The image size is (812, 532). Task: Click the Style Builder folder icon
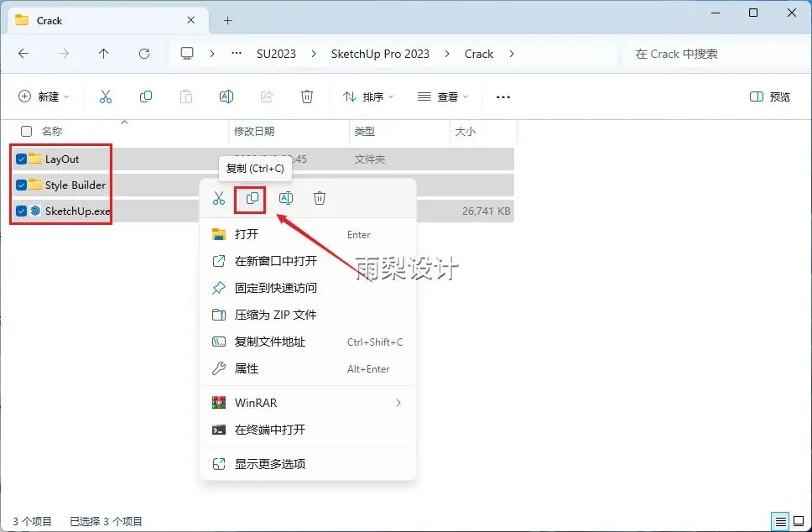[35, 185]
